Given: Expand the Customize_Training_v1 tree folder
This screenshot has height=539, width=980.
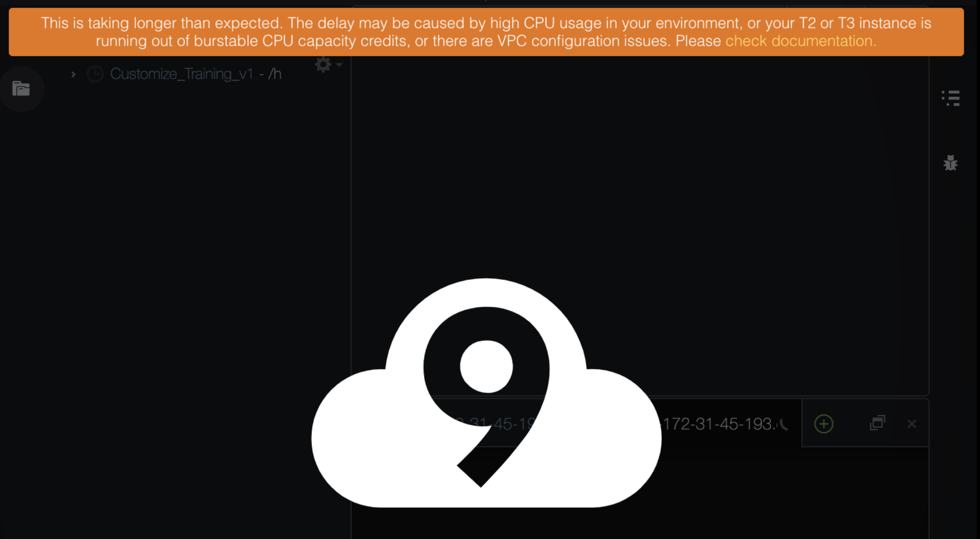Looking at the screenshot, I should point(73,75).
